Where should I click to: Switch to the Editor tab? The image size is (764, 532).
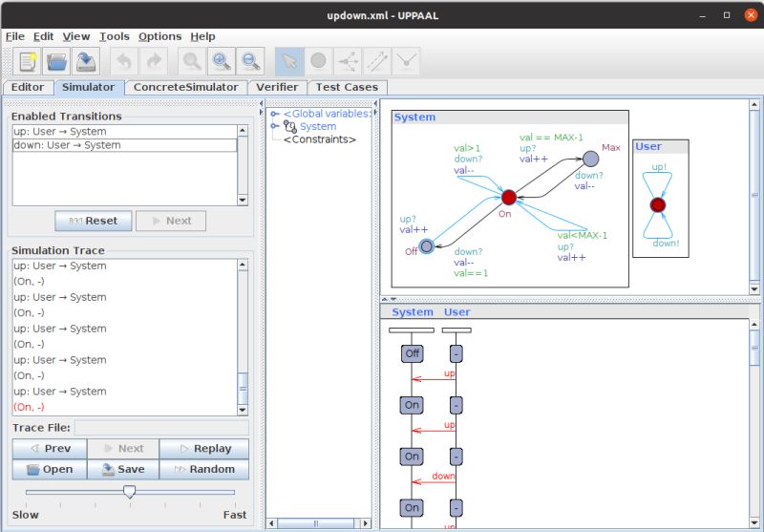click(x=28, y=87)
